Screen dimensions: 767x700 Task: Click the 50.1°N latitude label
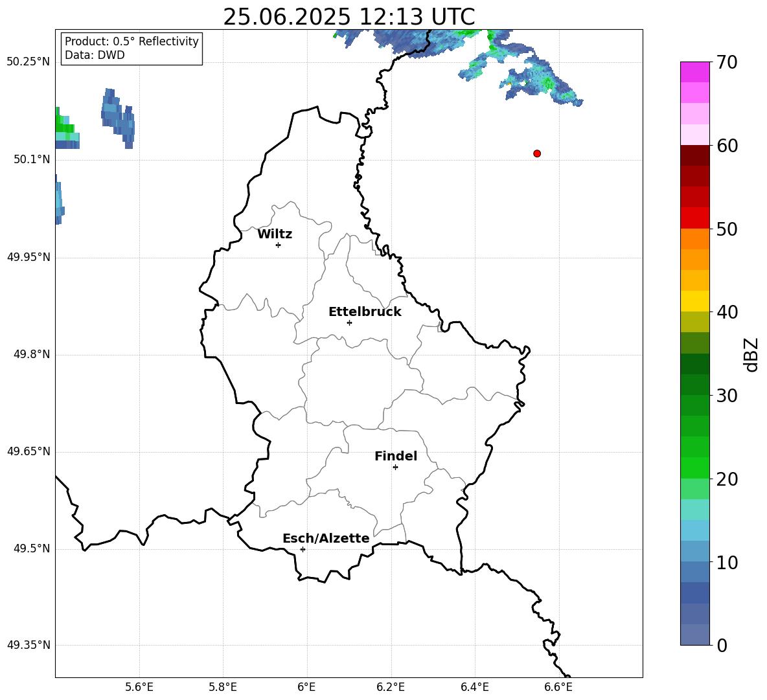tap(32, 160)
